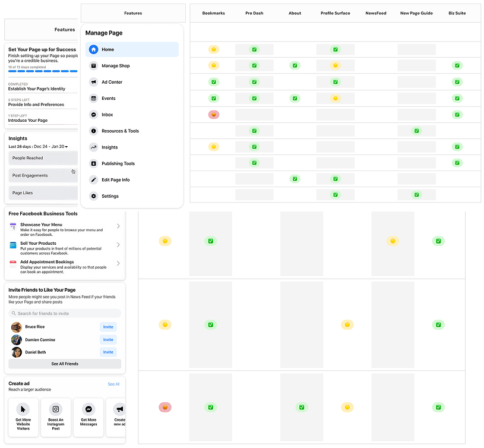The width and height of the screenshot is (484, 448).
Task: Select the NewsFeed column header
Action: (x=376, y=13)
